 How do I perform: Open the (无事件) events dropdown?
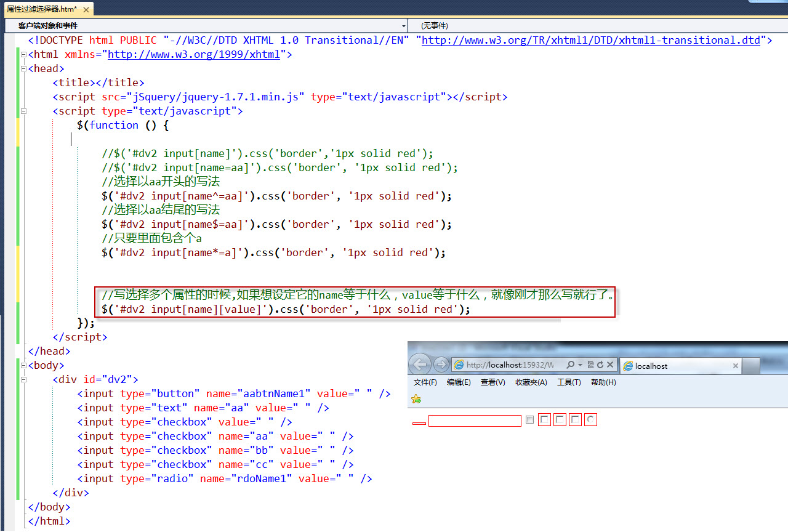pyautogui.click(x=597, y=26)
